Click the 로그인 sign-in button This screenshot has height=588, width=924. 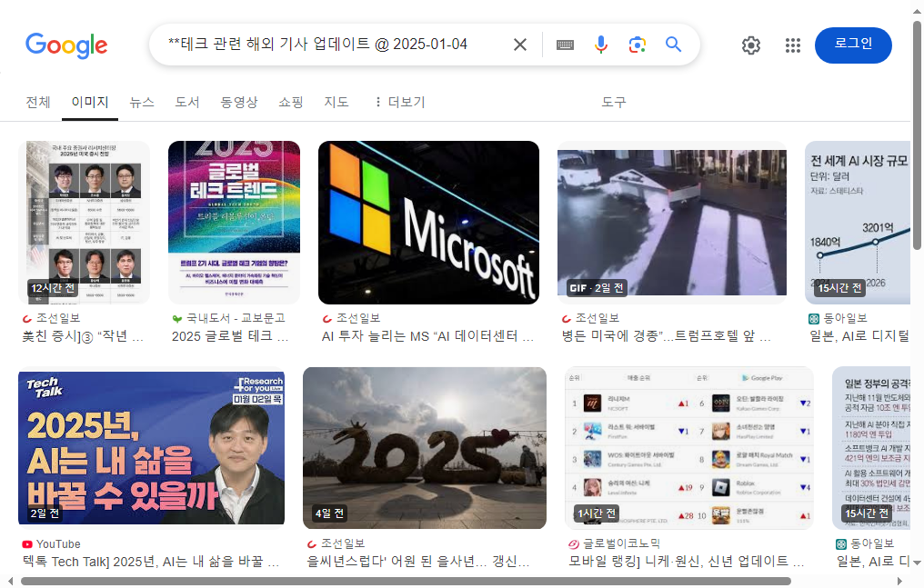click(853, 45)
